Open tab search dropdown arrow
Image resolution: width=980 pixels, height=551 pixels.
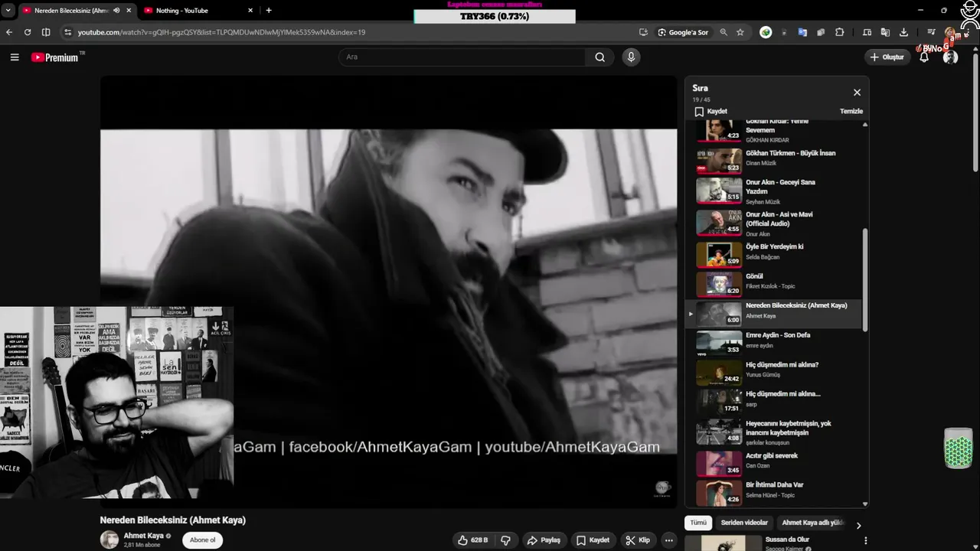tap(8, 11)
